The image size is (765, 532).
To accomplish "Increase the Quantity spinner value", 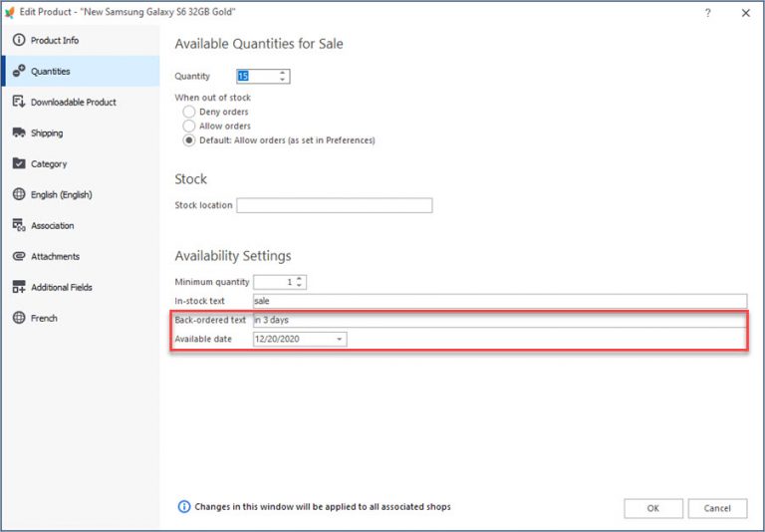I will coord(283,73).
